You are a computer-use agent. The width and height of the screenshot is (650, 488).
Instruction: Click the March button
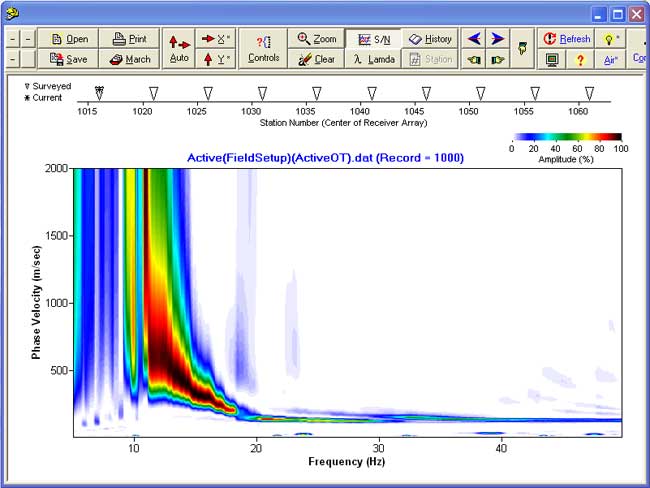point(129,59)
